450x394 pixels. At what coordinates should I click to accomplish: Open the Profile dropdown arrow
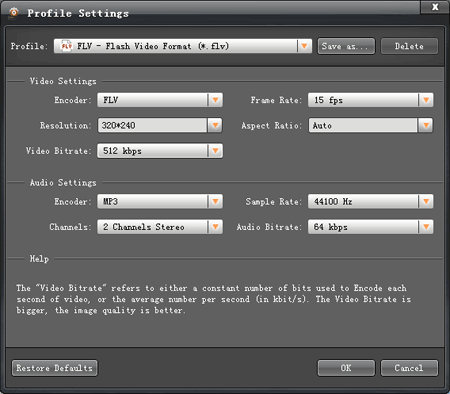click(304, 46)
